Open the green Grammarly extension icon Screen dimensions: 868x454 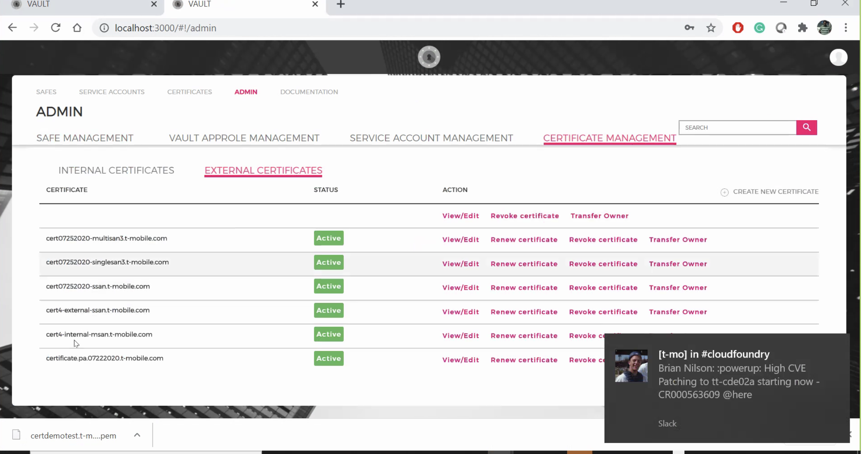(760, 28)
